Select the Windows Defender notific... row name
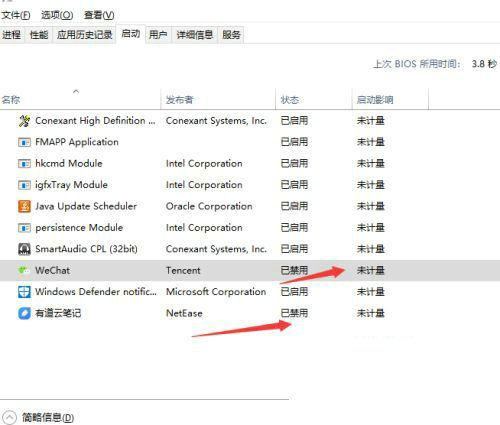The image size is (500, 425). (96, 292)
